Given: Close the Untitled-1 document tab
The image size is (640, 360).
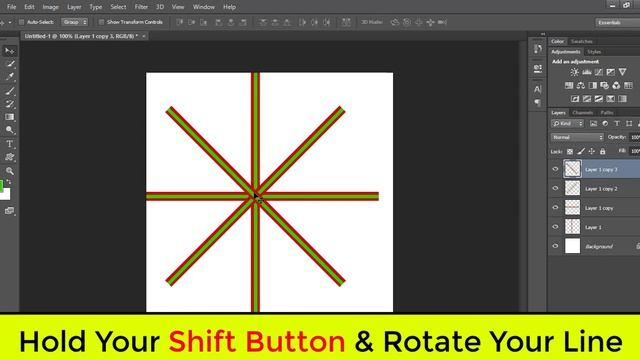Looking at the screenshot, I should [x=144, y=36].
